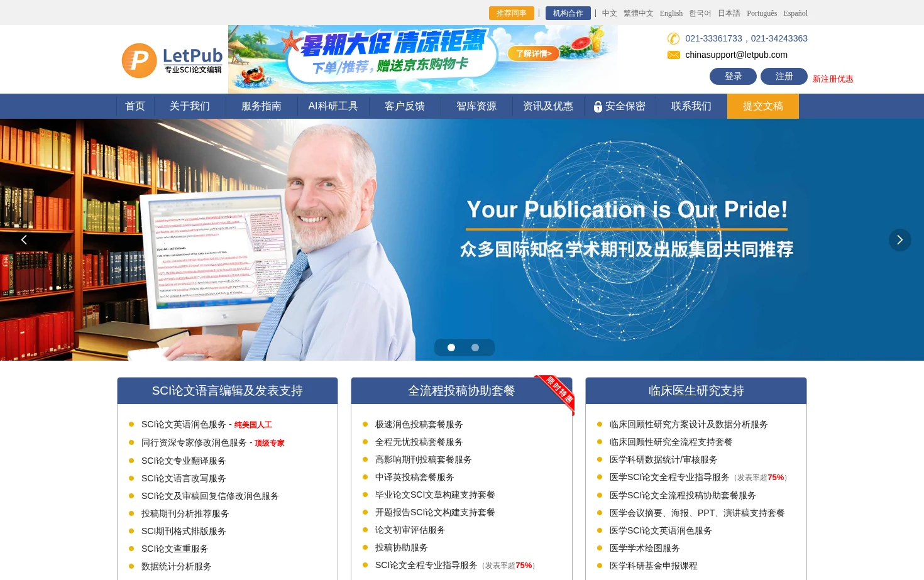Image resolution: width=924 pixels, height=580 pixels.
Task: Click the email envelope icon
Action: [673, 55]
